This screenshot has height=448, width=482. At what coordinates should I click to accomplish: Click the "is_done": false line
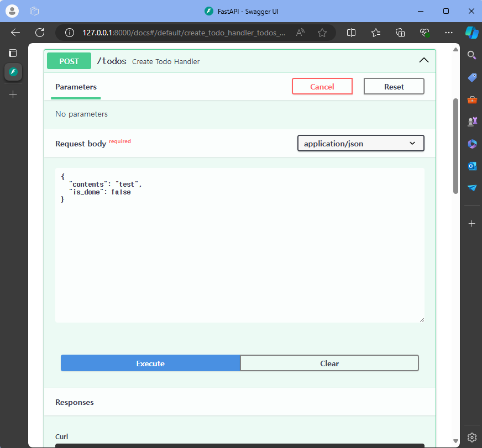[100, 192]
